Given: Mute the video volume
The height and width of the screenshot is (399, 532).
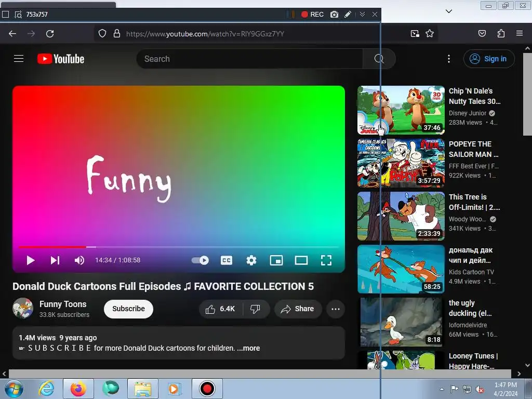Looking at the screenshot, I should click(79, 260).
